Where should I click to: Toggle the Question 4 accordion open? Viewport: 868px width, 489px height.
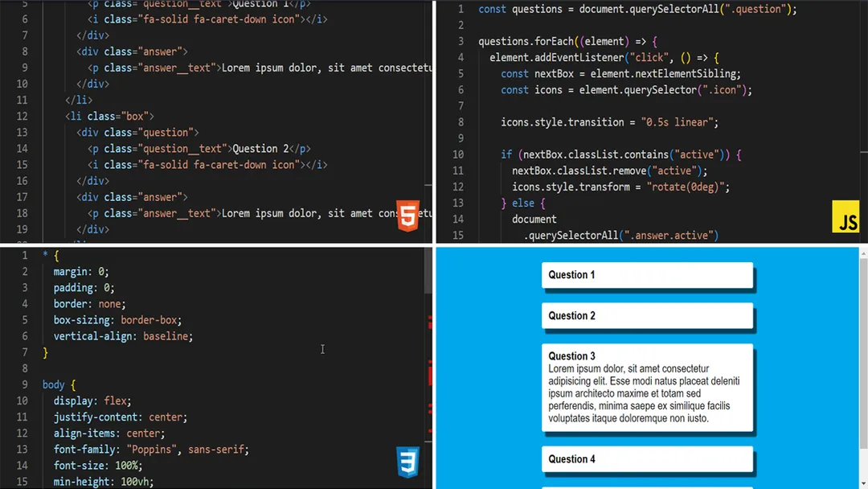647,458
